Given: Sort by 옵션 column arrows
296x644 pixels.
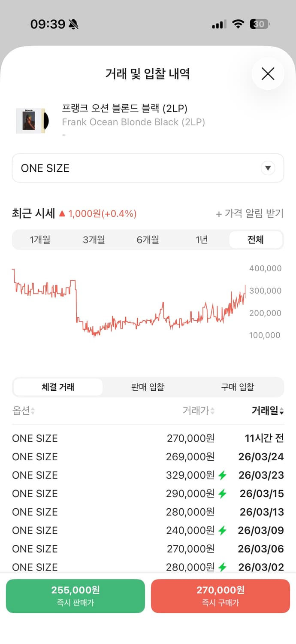Looking at the screenshot, I should click(x=33, y=411).
